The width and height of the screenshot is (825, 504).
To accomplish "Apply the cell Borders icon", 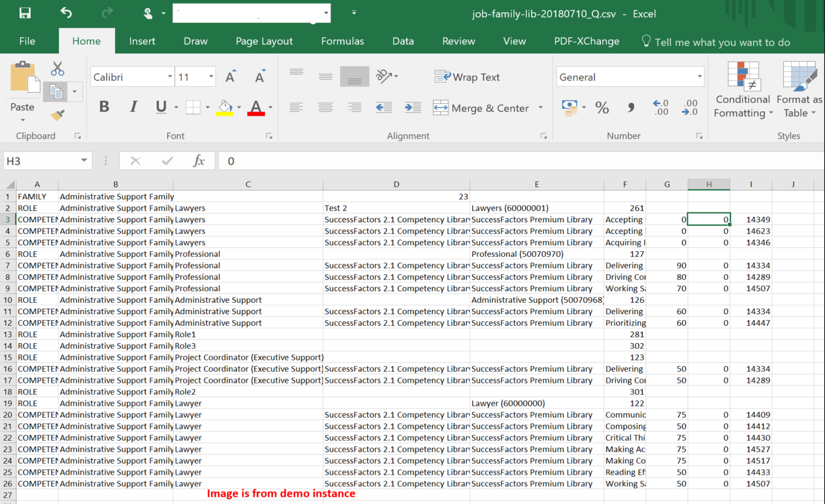I will pyautogui.click(x=193, y=107).
